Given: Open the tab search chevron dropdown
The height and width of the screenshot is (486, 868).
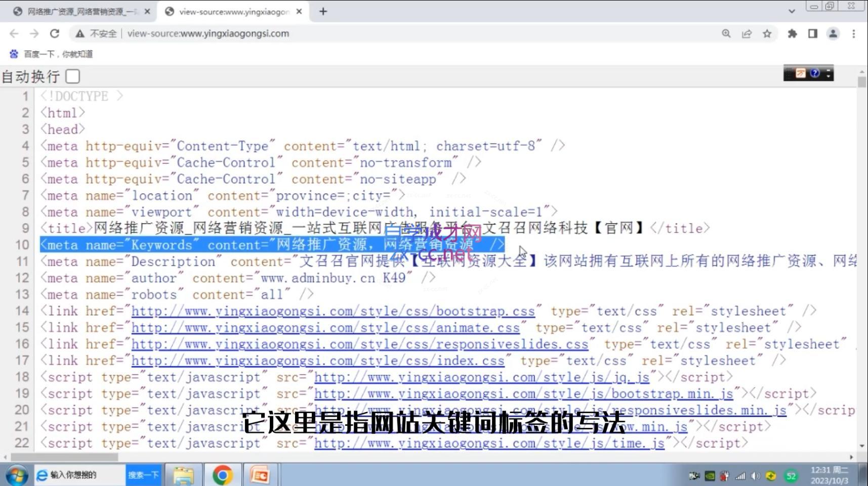Looking at the screenshot, I should point(792,11).
